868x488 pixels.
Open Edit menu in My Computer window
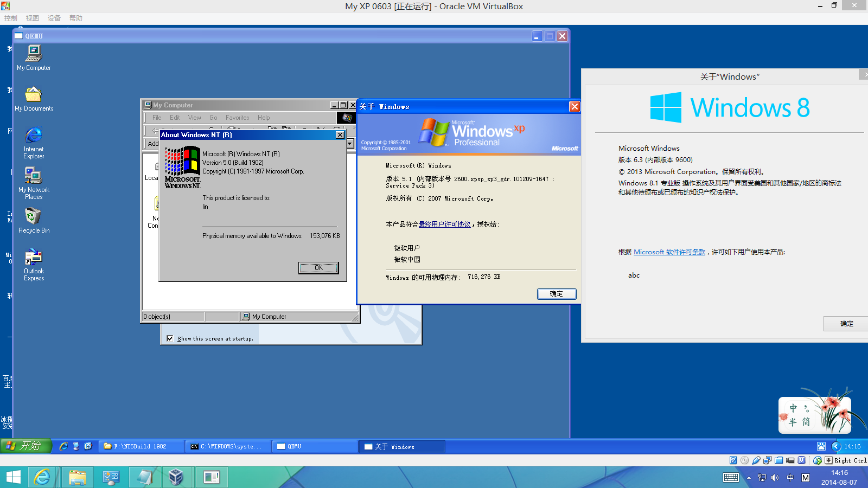[175, 118]
